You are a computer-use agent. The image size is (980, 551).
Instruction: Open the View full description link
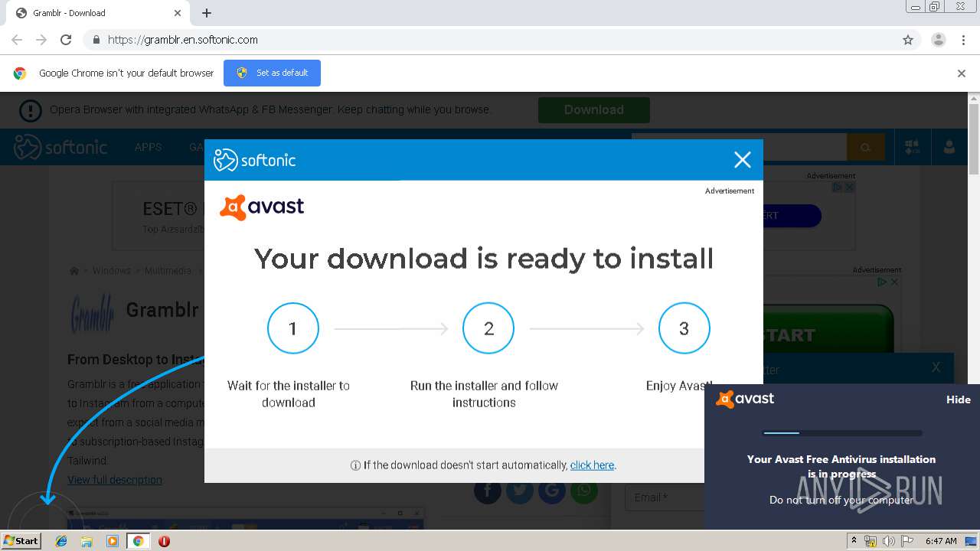115,480
